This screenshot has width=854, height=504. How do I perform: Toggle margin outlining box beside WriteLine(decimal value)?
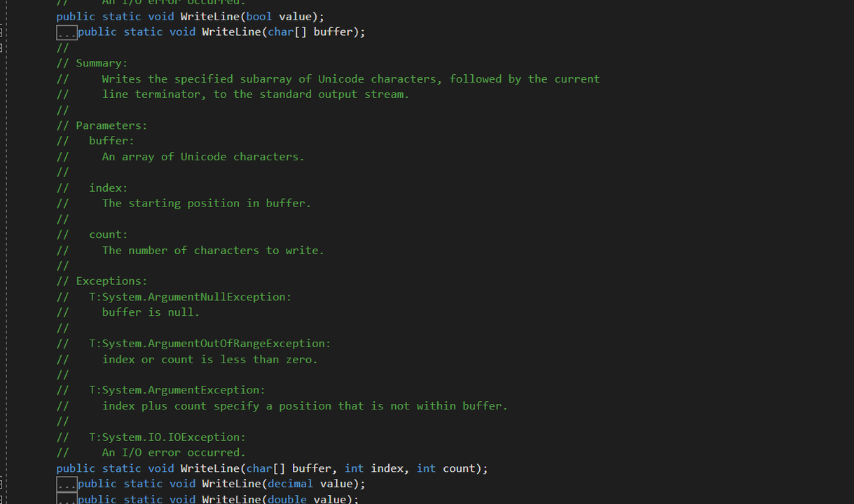(x=1, y=484)
